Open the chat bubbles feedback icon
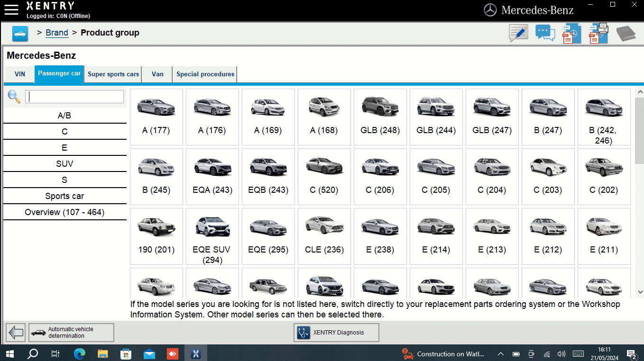The image size is (644, 361). pos(545,33)
